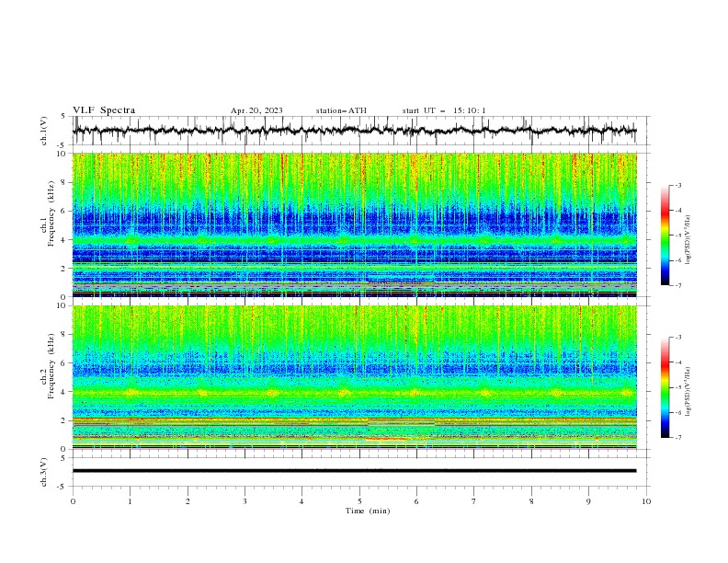Click the ch.1 colorbar 'log(PSD)(V²/Hz)' label

coord(688,240)
